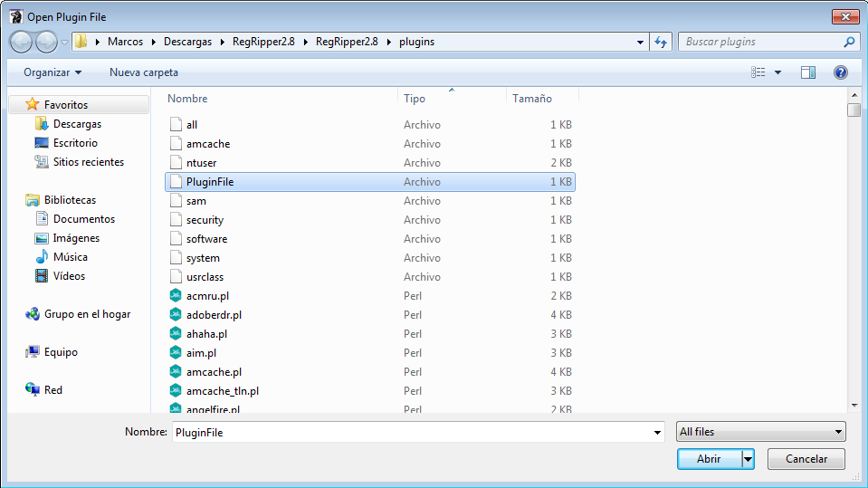Toggle the preview pane icon
The height and width of the screenshot is (488, 868).
(808, 72)
